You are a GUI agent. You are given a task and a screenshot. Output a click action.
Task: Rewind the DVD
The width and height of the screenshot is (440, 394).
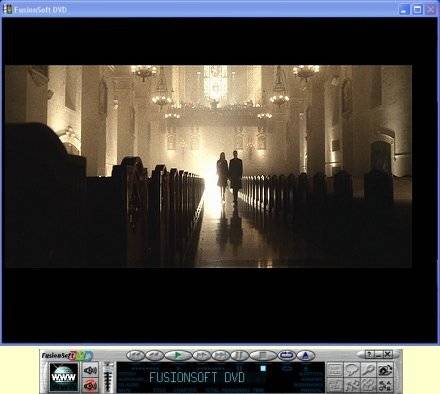pos(155,355)
